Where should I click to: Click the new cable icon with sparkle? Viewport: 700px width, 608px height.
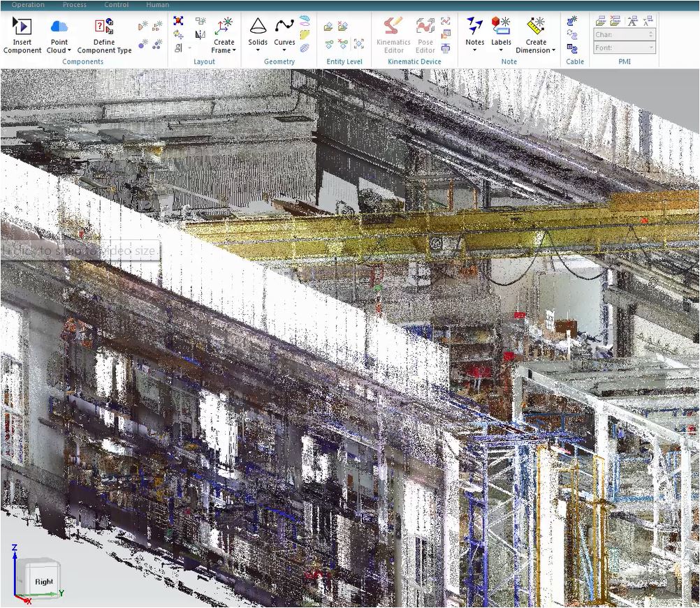coord(572,20)
